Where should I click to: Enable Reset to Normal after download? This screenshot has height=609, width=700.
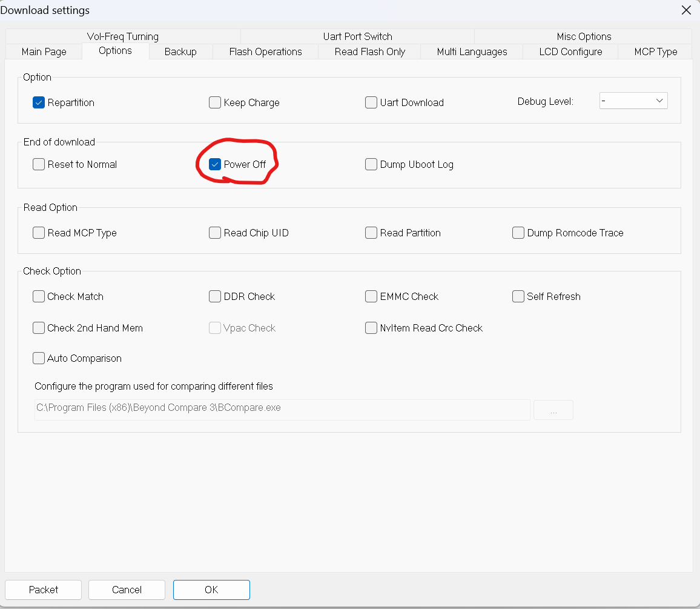39,164
